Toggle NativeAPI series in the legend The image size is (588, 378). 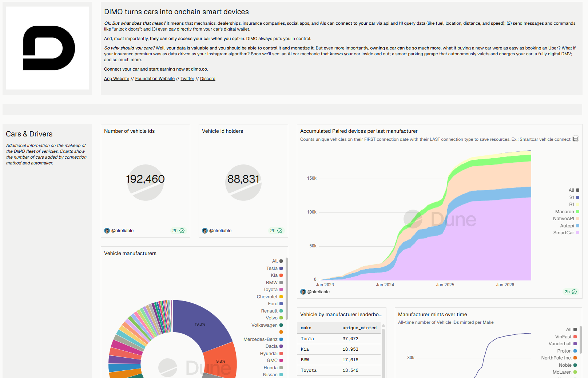[x=566, y=219]
